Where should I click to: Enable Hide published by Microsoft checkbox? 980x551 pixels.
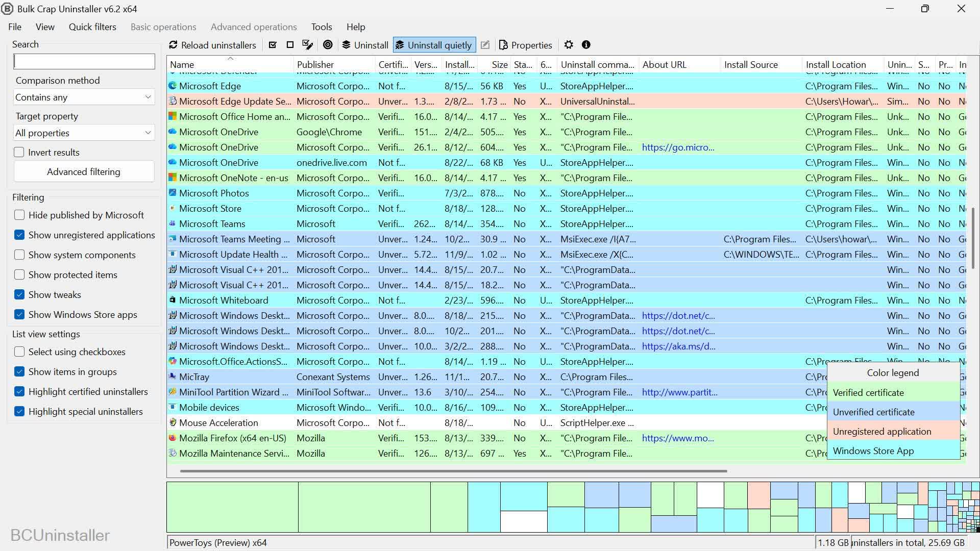19,215
